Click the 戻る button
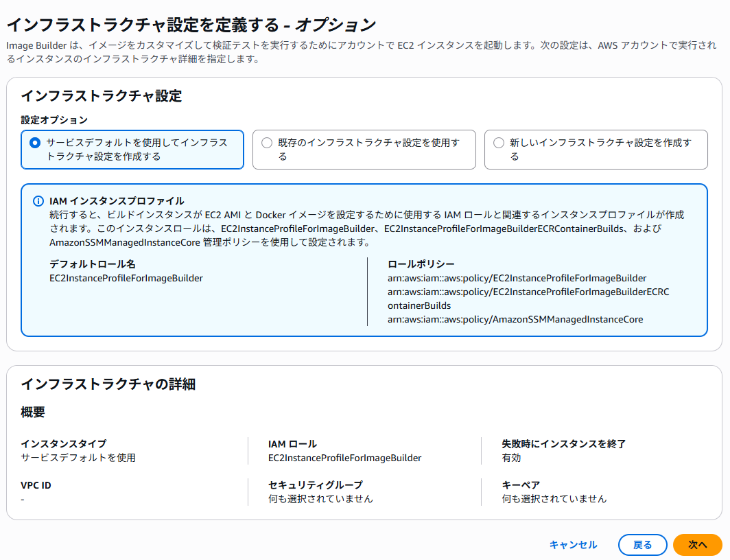This screenshot has height=560, width=730. tap(642, 545)
